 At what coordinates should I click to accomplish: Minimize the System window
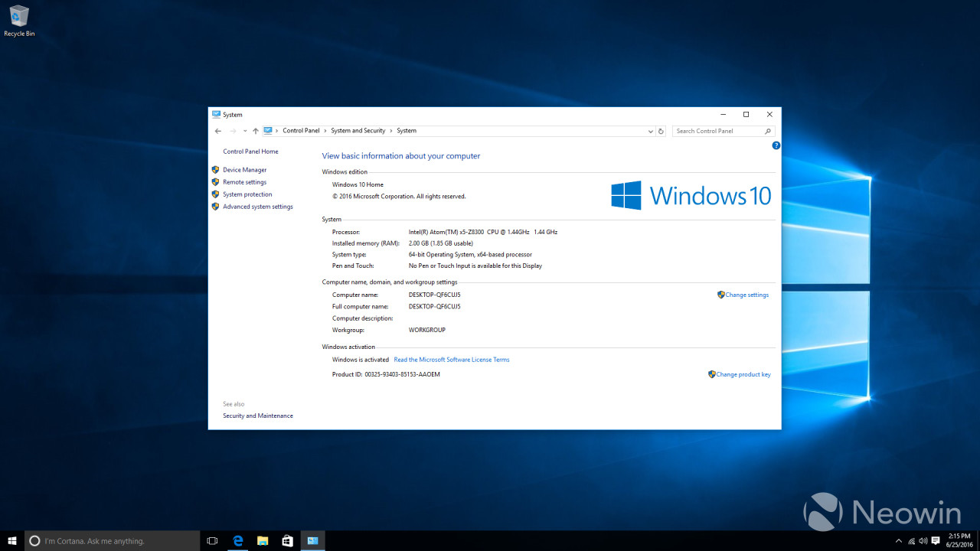[722, 115]
